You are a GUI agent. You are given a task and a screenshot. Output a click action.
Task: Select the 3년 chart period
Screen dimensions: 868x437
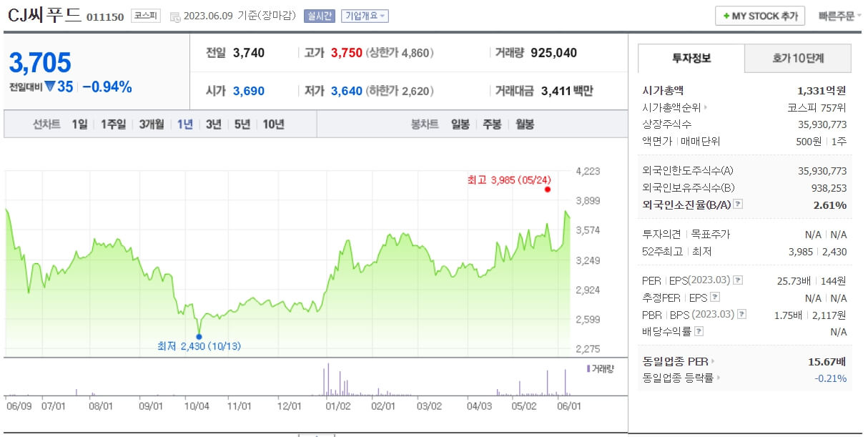[x=214, y=124]
